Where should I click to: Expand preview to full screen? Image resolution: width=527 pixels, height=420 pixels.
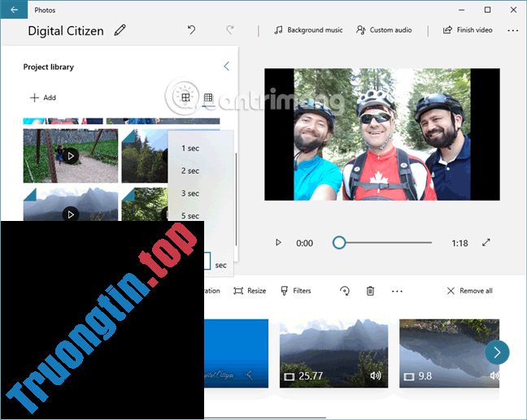[x=486, y=242]
